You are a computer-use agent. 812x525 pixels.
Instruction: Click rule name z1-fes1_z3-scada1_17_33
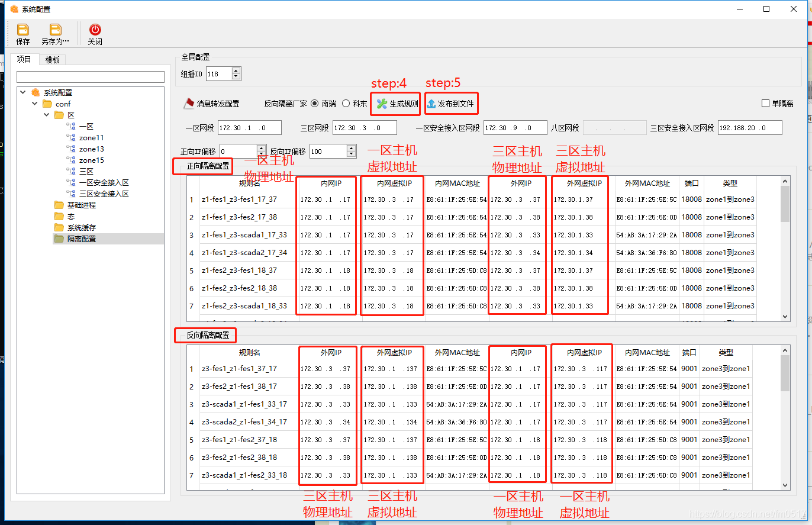click(x=244, y=235)
